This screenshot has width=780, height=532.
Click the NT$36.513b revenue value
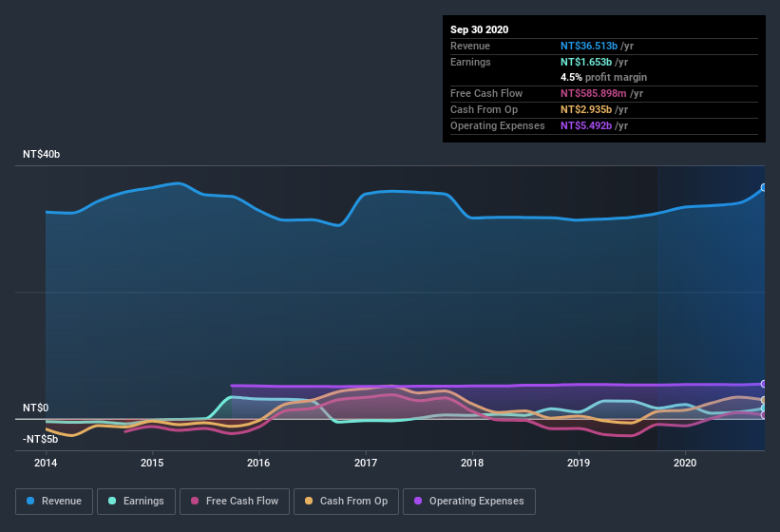point(589,46)
